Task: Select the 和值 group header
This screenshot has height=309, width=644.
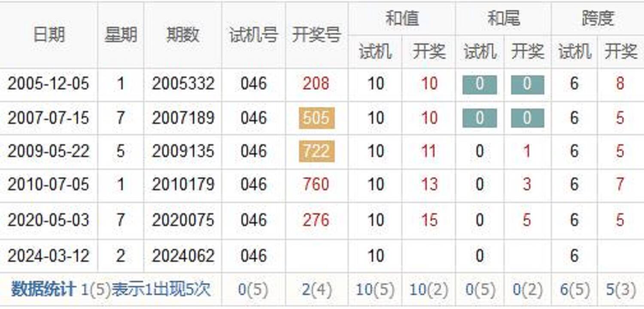Action: (401, 18)
